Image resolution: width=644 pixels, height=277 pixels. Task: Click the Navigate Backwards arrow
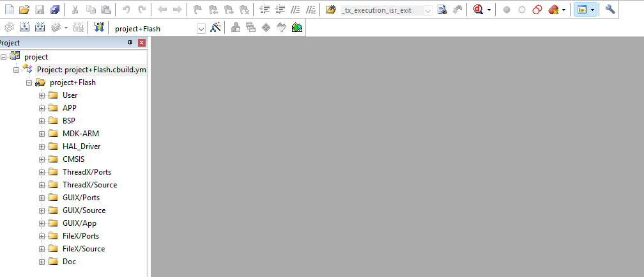(162, 10)
